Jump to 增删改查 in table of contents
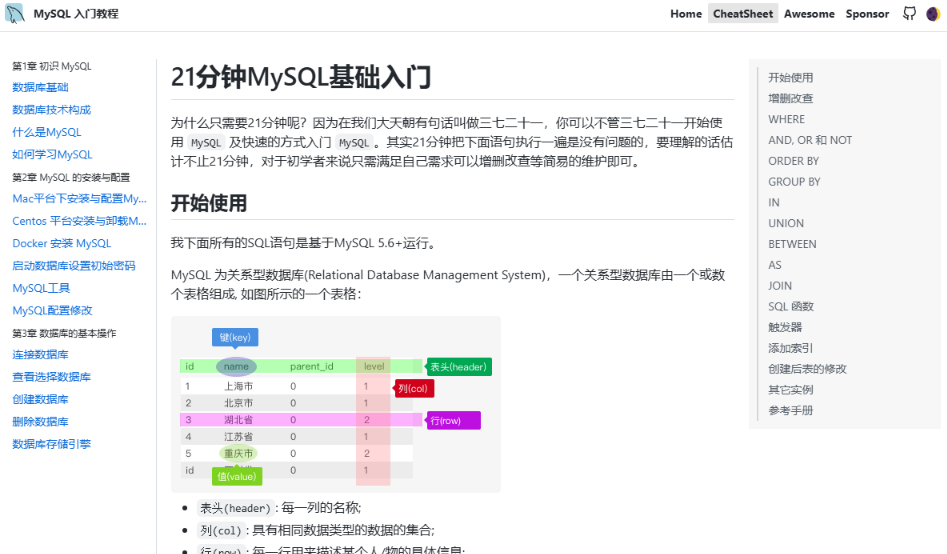This screenshot has width=947, height=554. (x=791, y=98)
